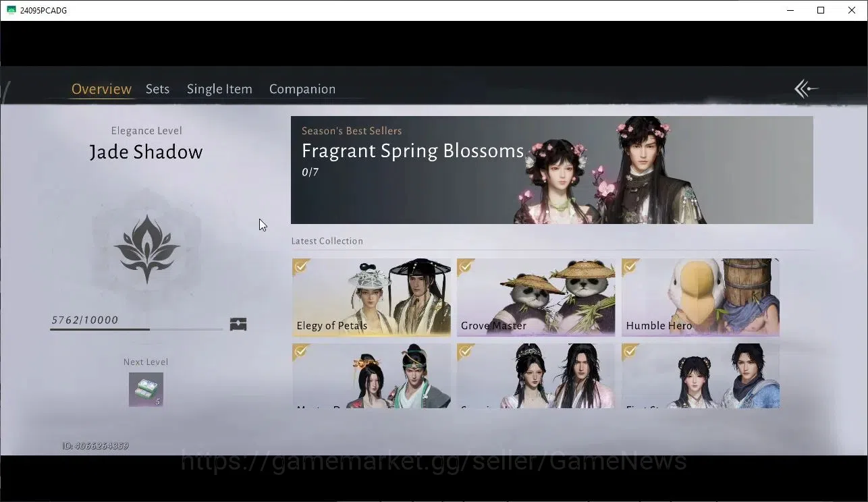Viewport: 868px width, 502px height.
Task: Select the Overview tab
Action: [101, 89]
